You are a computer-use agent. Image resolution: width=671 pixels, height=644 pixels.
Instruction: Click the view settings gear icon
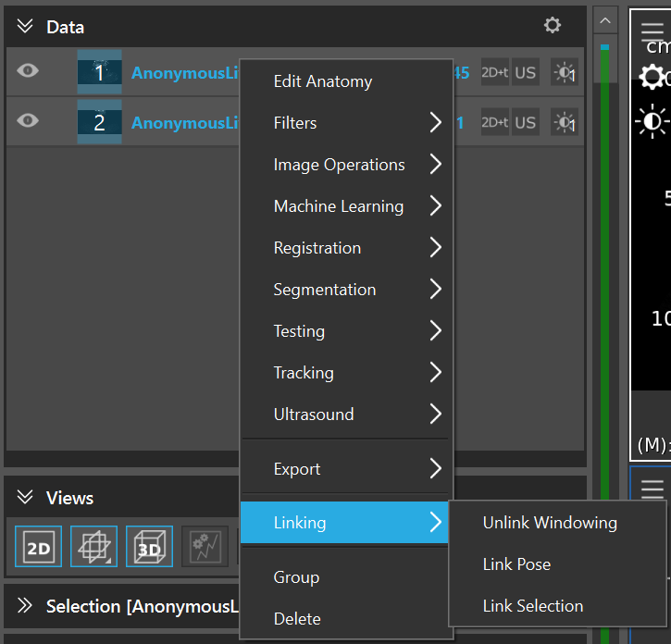(651, 78)
